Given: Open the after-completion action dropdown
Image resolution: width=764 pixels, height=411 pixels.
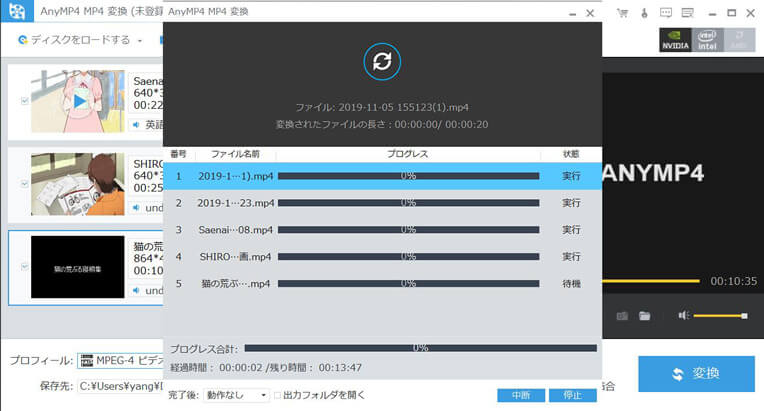Looking at the screenshot, I should (236, 395).
